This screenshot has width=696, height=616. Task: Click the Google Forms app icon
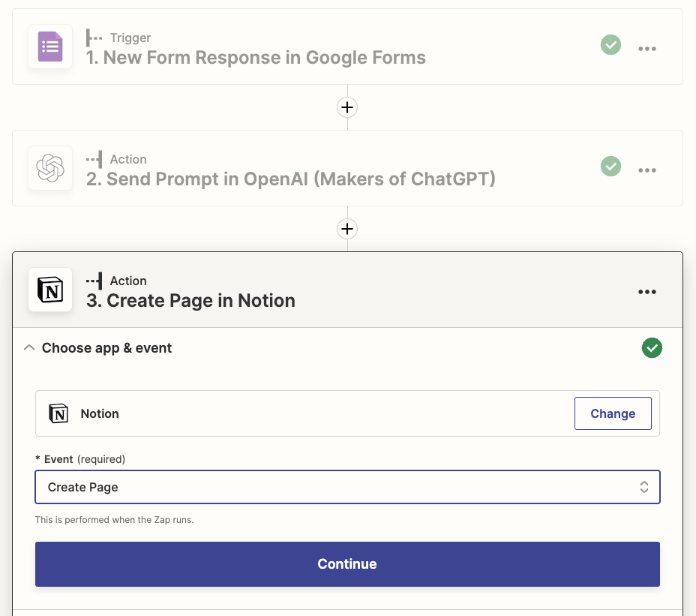pyautogui.click(x=50, y=47)
